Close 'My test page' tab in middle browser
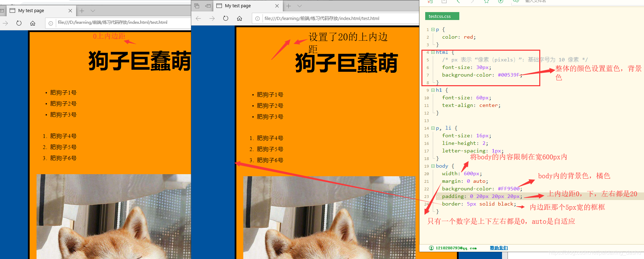The height and width of the screenshot is (259, 644). (277, 6)
